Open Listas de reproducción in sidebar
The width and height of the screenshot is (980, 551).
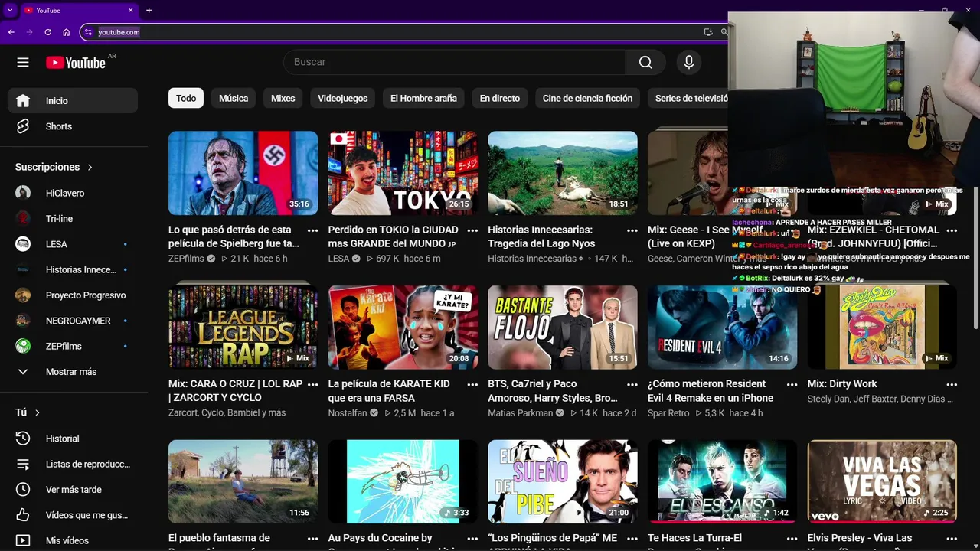point(73,464)
